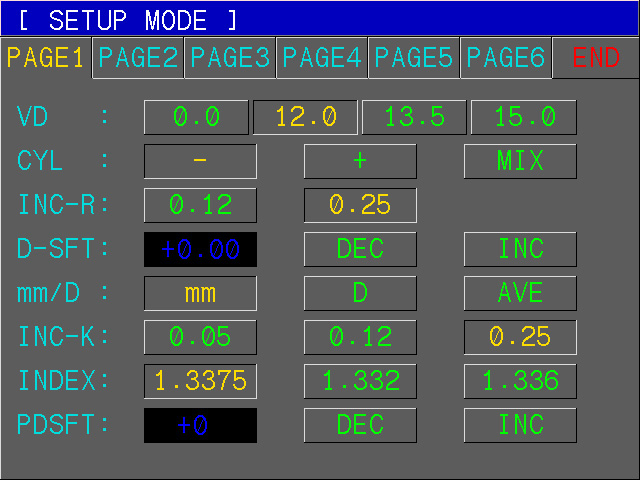Set INC-K step to 0.05
This screenshot has height=480, width=640.
200,338
